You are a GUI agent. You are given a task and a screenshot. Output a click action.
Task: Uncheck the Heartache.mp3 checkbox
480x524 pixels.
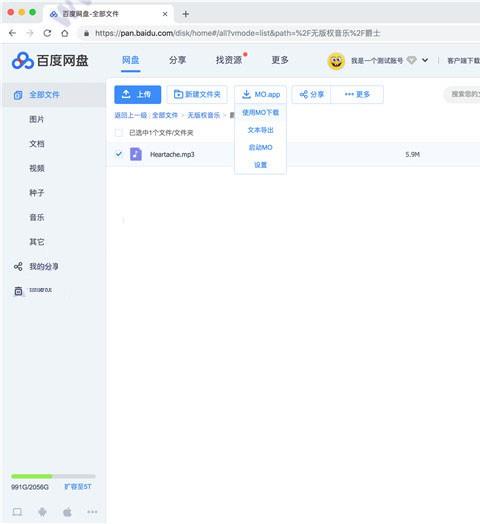click(119, 154)
